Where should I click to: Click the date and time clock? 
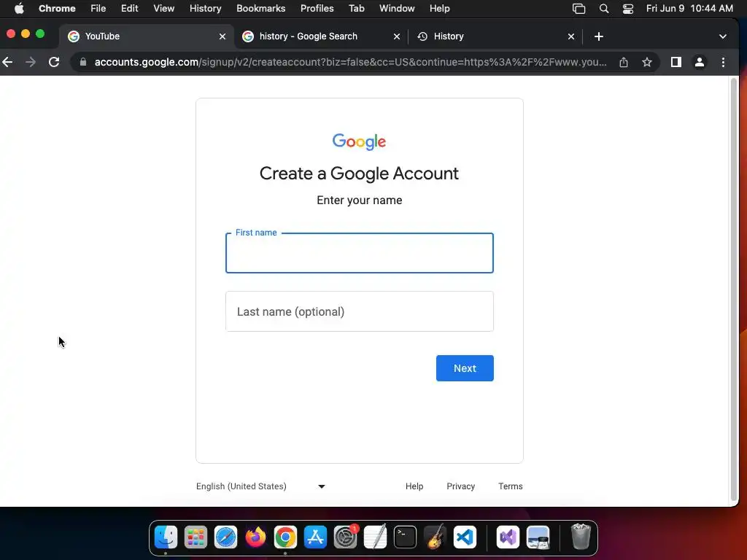coord(689,8)
